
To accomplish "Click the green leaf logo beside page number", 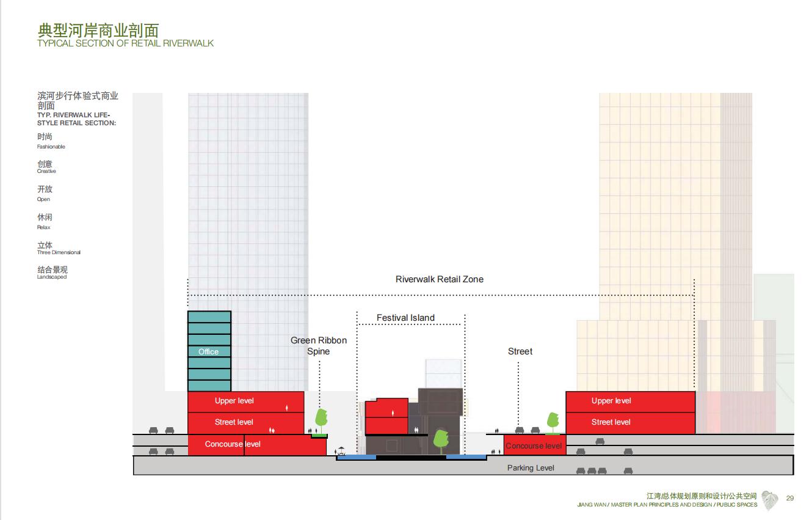I will (770, 500).
